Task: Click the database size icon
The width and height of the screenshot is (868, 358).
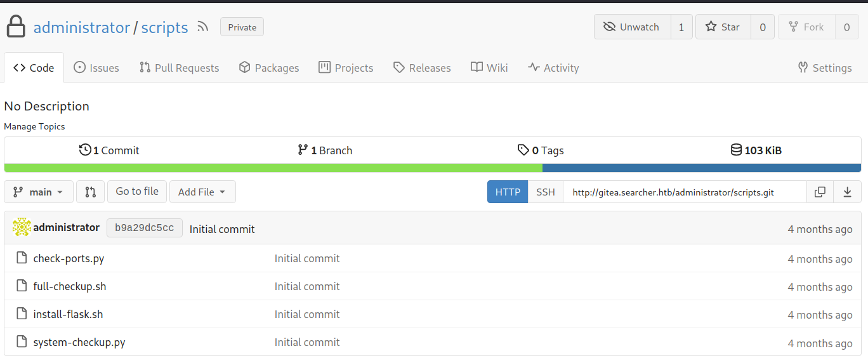Action: click(736, 150)
